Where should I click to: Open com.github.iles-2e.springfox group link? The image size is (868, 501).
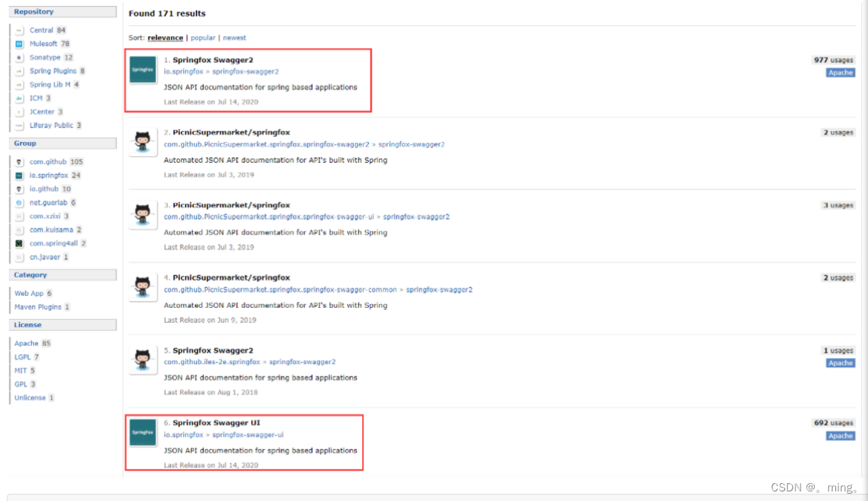click(x=212, y=362)
